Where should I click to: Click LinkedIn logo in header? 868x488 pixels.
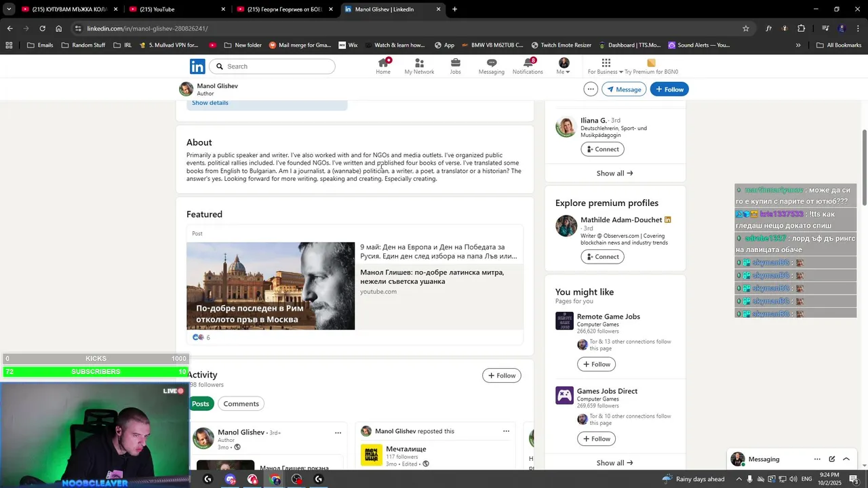[197, 66]
